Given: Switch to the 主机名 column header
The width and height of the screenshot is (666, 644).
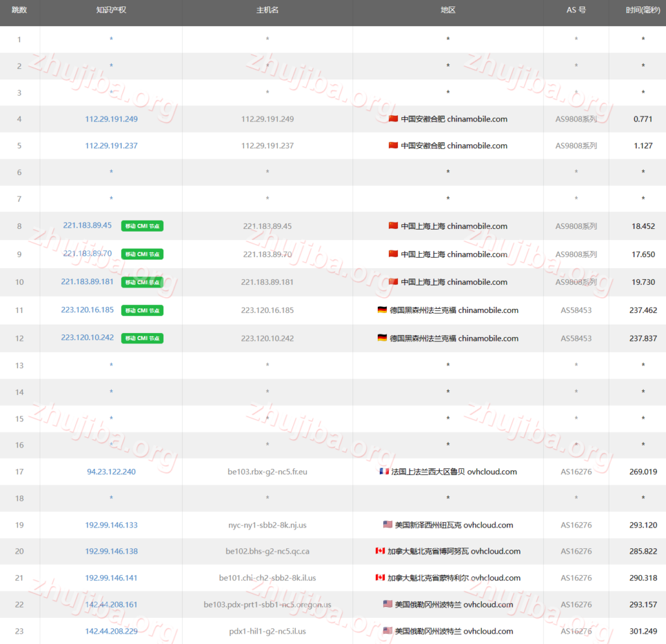Looking at the screenshot, I should click(267, 10).
